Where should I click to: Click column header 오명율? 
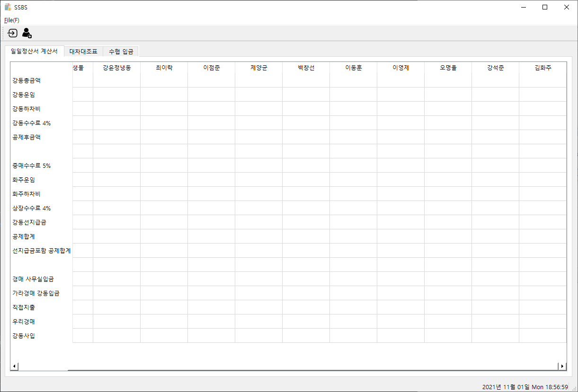(x=448, y=68)
